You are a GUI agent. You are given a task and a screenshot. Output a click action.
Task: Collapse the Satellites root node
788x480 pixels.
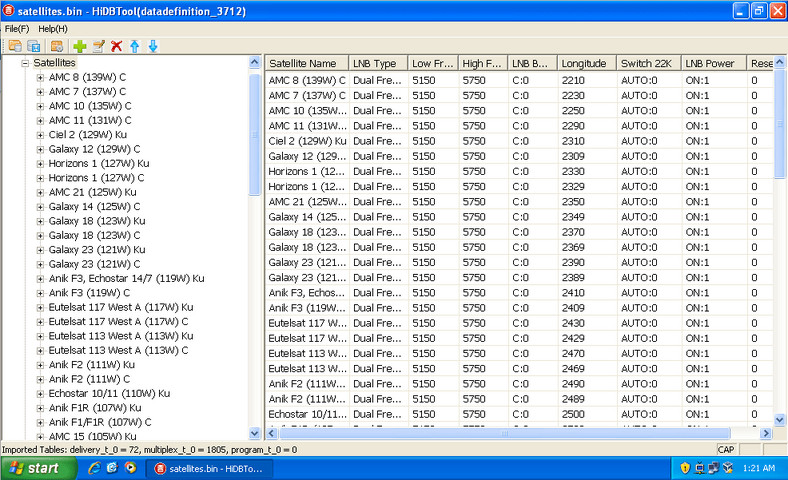click(x=25, y=63)
